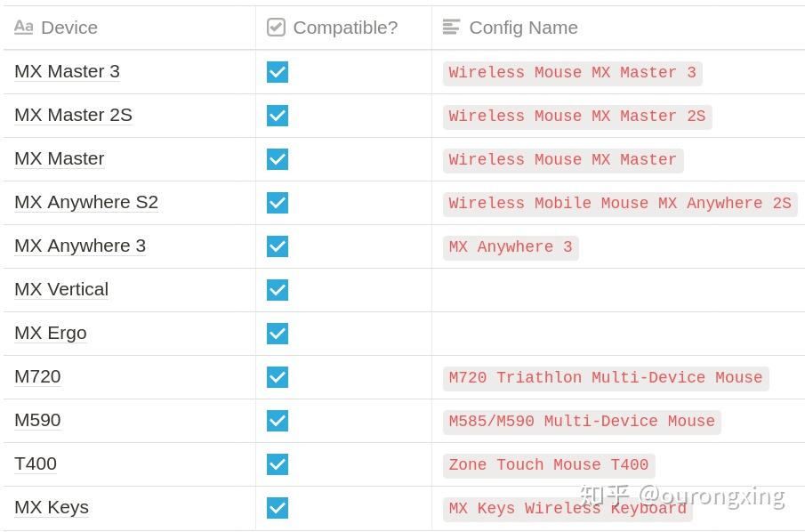Open the Device column header menu
The height and width of the screenshot is (532, 805).
68,28
